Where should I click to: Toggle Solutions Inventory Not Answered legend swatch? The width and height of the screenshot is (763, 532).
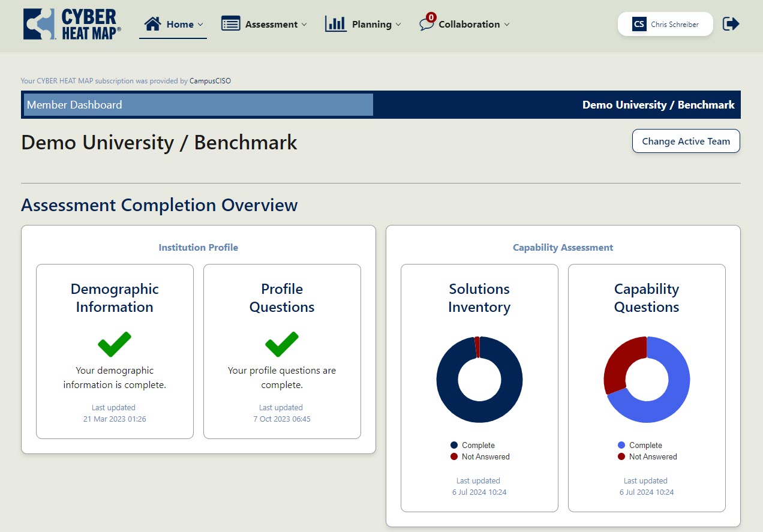454,456
